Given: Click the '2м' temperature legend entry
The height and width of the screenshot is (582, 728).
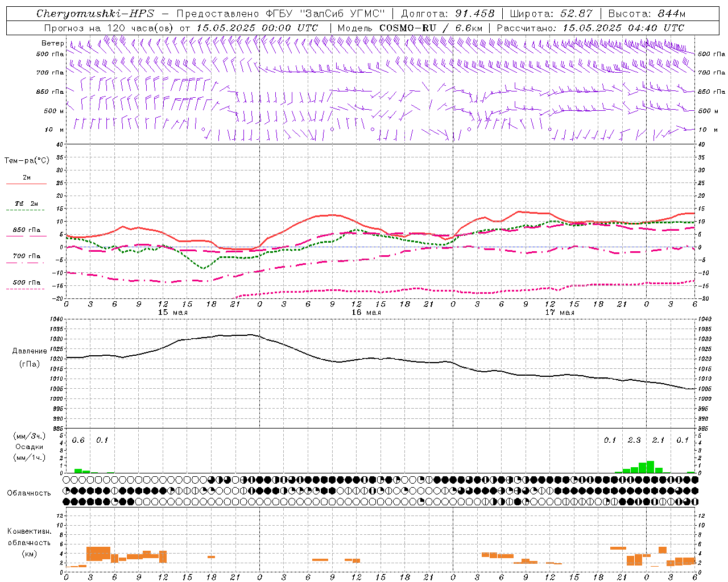Looking at the screenshot, I should pos(27,177).
